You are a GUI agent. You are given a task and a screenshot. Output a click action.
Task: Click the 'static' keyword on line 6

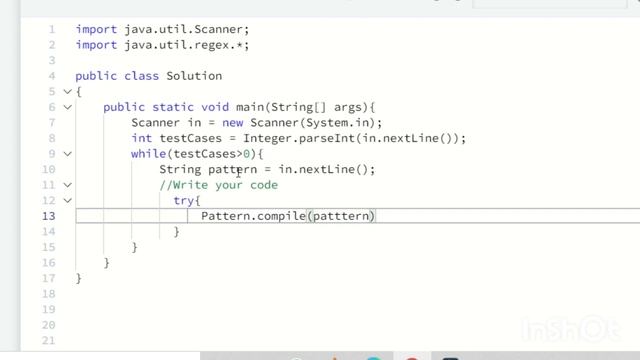pos(173,107)
